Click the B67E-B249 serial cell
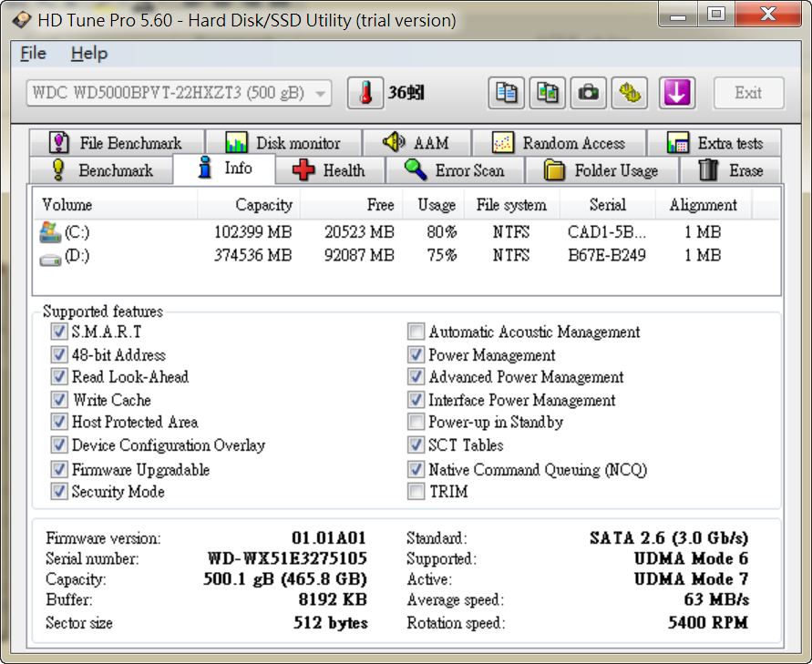Viewport: 812px width, 664px height. [x=607, y=255]
